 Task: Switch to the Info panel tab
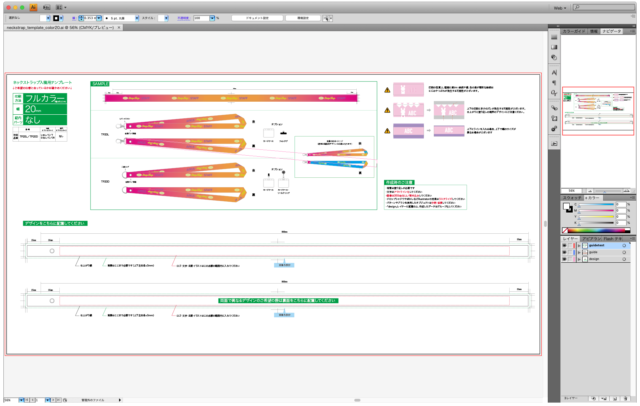(593, 31)
